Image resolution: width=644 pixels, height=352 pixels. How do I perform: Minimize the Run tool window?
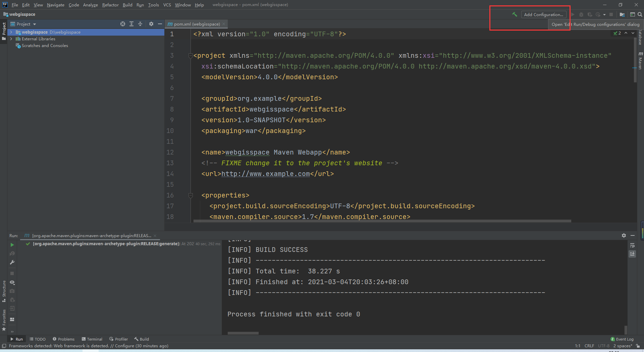(x=633, y=235)
